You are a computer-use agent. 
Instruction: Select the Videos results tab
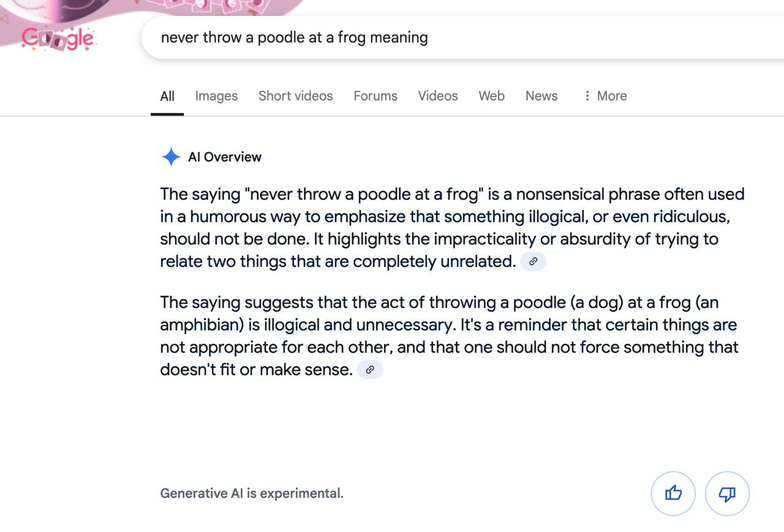coord(438,96)
